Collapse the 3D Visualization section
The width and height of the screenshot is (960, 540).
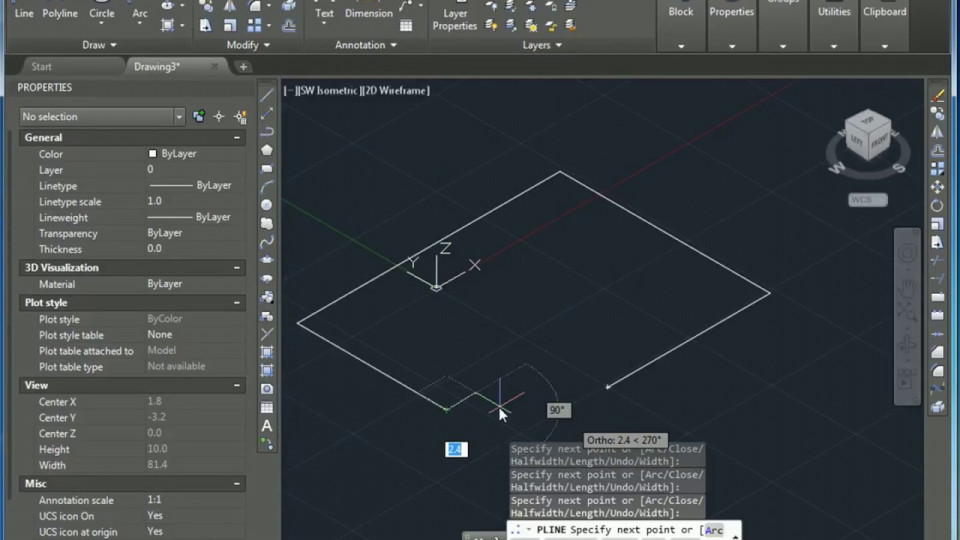click(x=237, y=268)
